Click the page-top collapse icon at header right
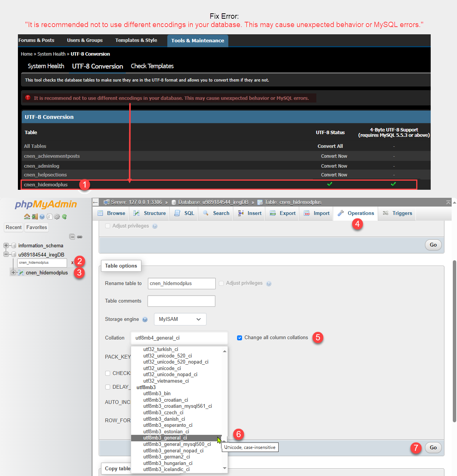The width and height of the screenshot is (457, 476). pos(448,202)
